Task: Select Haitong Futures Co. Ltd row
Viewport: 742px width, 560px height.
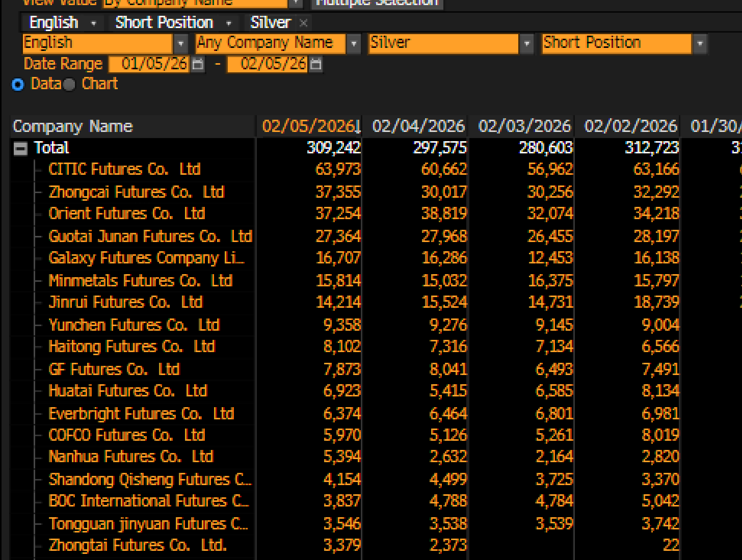Action: [x=132, y=346]
